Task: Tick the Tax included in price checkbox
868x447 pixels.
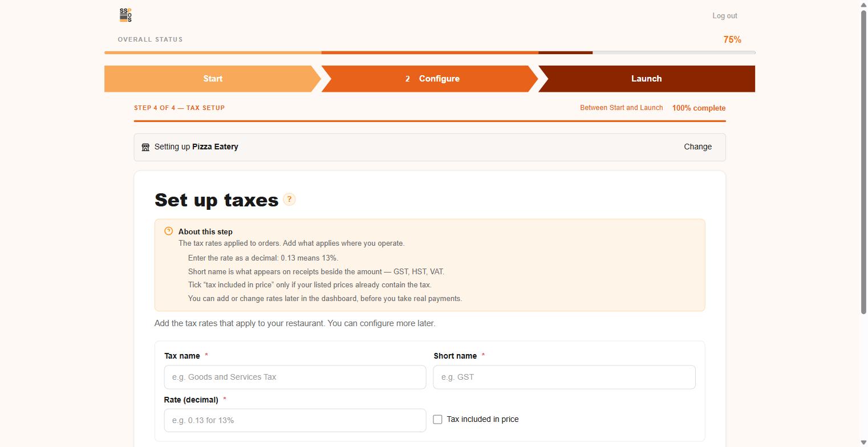Action: tap(437, 420)
